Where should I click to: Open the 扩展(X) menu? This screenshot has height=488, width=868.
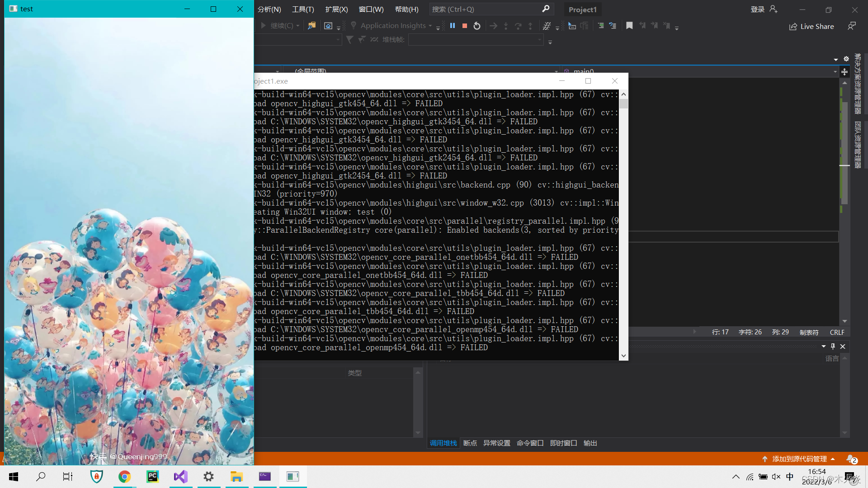click(x=337, y=9)
